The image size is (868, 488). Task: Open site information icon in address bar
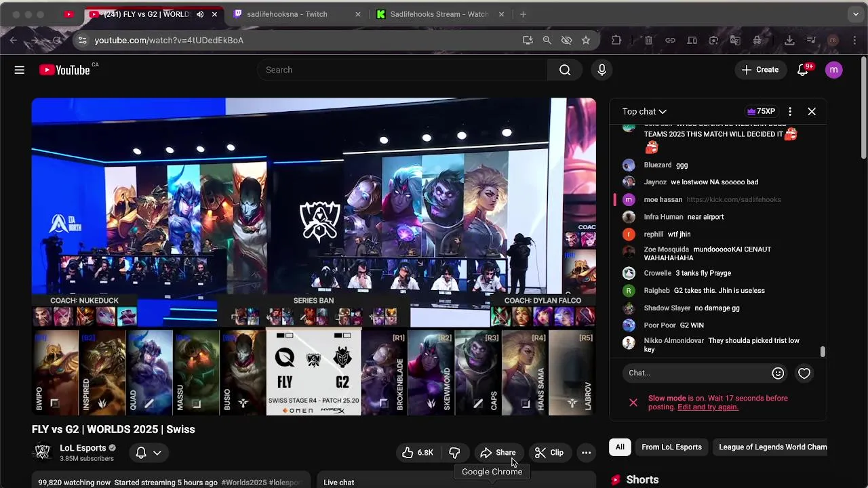[82, 41]
